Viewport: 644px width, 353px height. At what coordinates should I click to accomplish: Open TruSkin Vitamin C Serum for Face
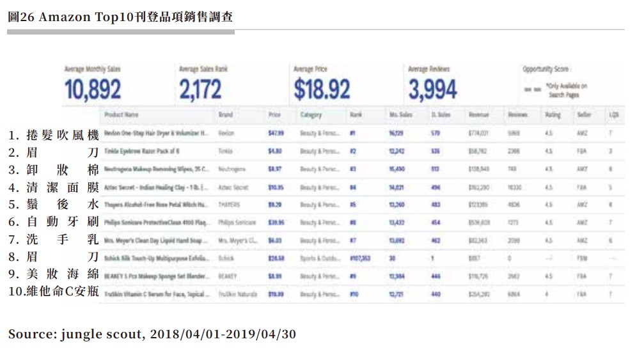pyautogui.click(x=157, y=294)
